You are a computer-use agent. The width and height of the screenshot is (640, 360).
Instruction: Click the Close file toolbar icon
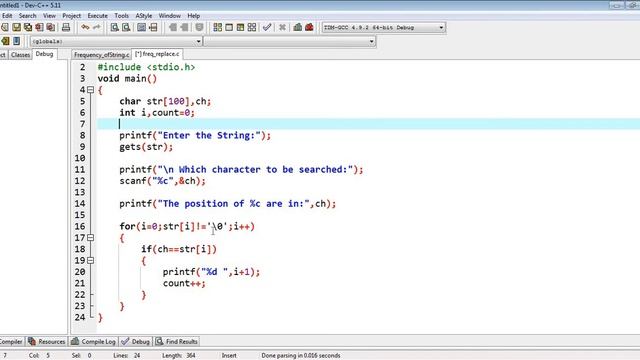pos(39,27)
